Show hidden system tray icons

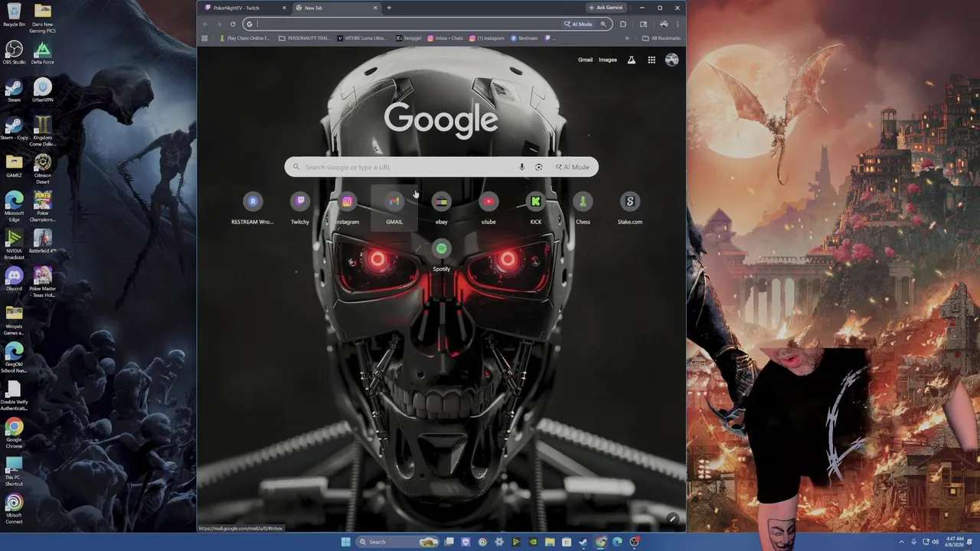pos(902,542)
